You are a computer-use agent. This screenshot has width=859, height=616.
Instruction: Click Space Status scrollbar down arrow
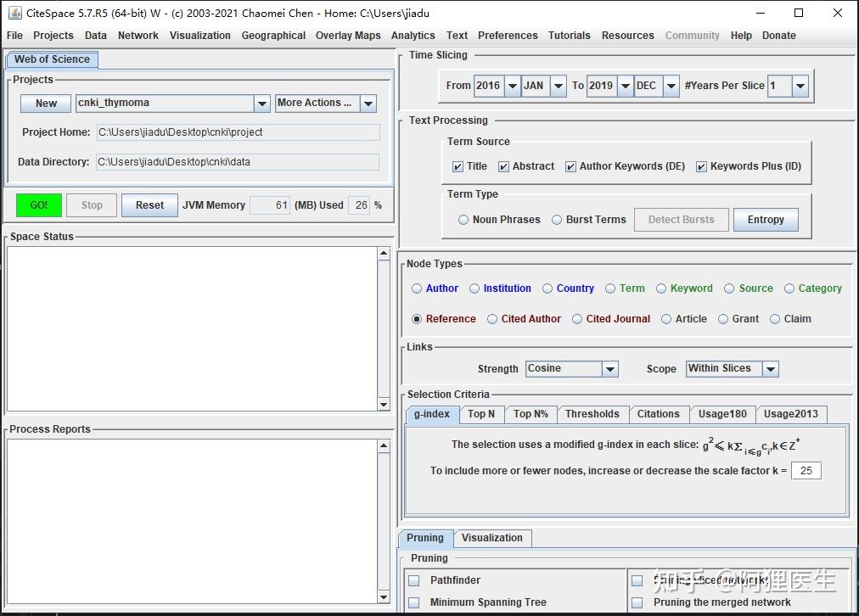click(x=384, y=405)
